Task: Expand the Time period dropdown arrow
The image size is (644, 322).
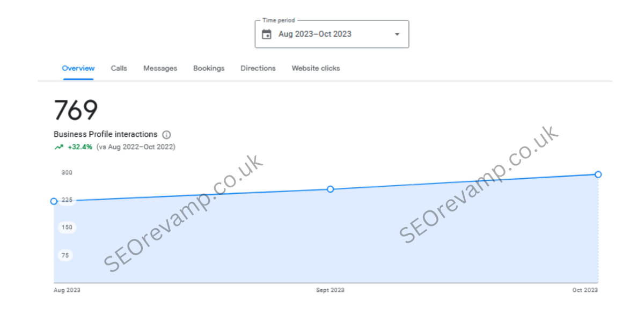Action: [x=397, y=34]
